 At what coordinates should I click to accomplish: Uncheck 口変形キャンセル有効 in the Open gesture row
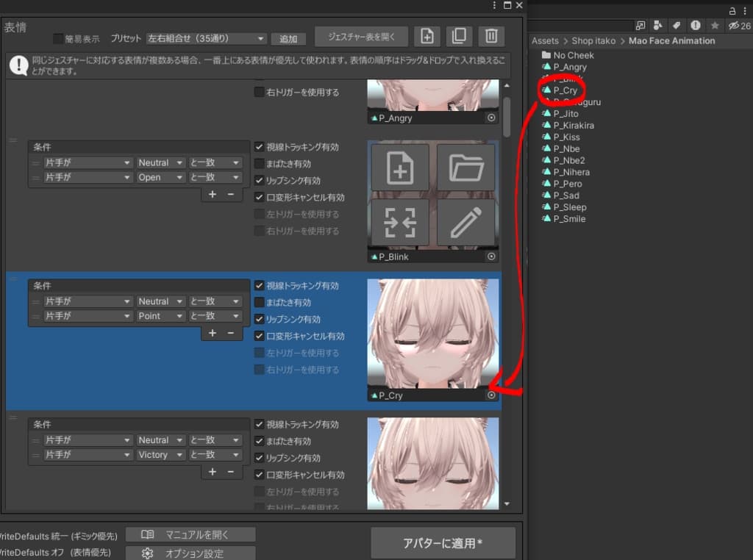(260, 195)
